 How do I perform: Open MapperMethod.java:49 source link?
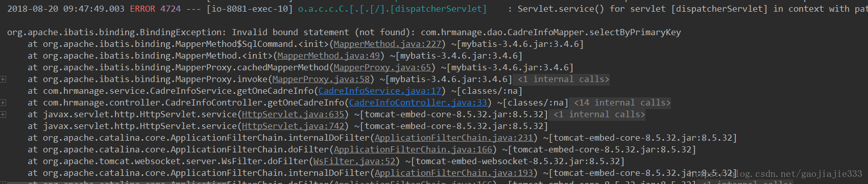[x=328, y=56]
